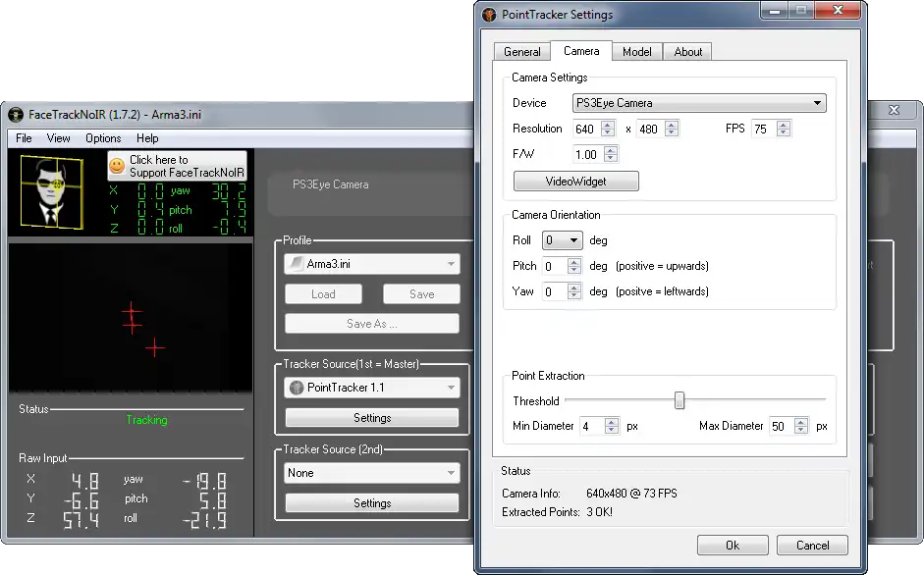The height and width of the screenshot is (575, 924).
Task: Click the F/W spinner arrows
Action: 611,154
